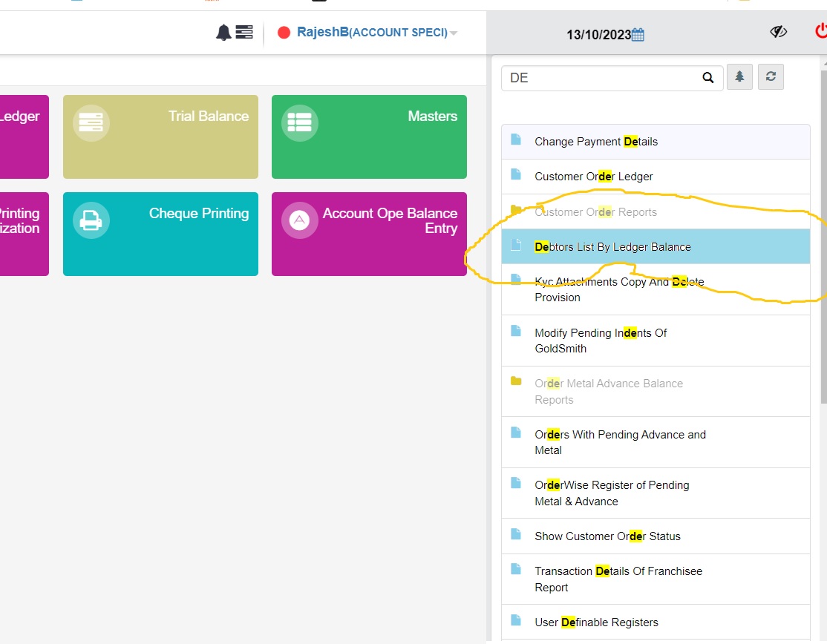This screenshot has width=827, height=644.
Task: Click the Trial Balance tile icon
Action: (x=91, y=123)
